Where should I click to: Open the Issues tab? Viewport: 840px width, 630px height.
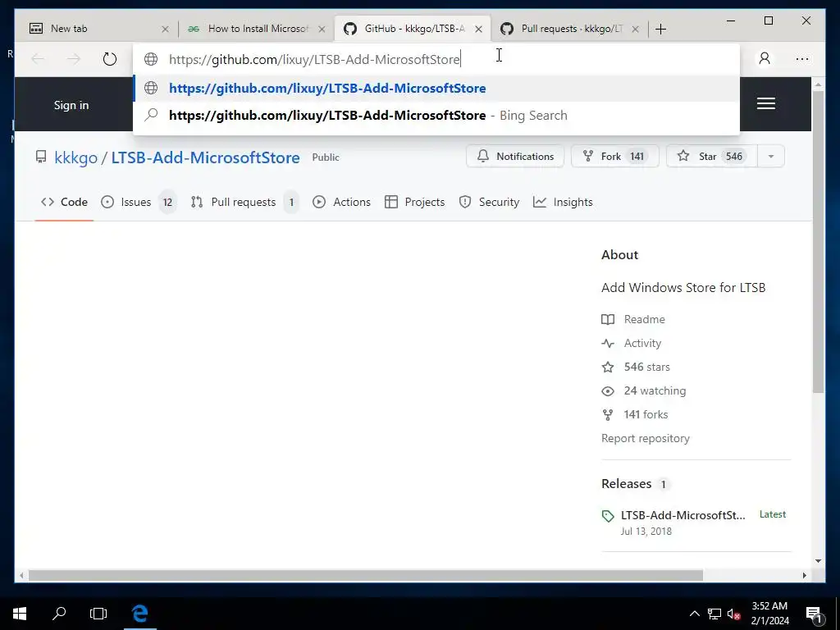[137, 202]
